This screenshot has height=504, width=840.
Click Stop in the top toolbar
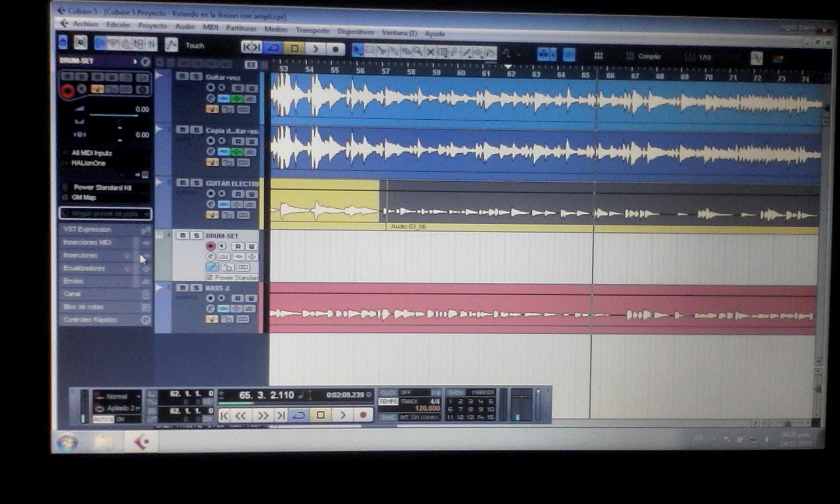[x=295, y=48]
